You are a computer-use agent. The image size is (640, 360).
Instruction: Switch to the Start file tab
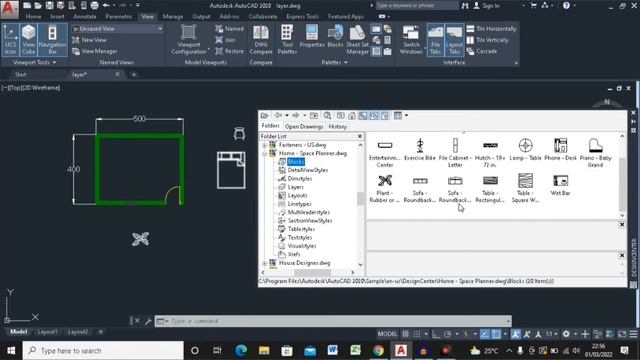coord(20,75)
